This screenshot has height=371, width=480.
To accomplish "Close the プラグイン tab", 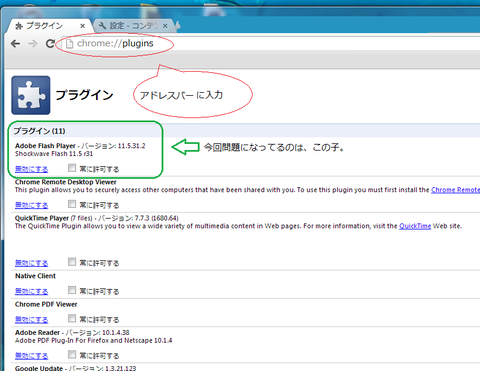I will pyautogui.click(x=82, y=26).
